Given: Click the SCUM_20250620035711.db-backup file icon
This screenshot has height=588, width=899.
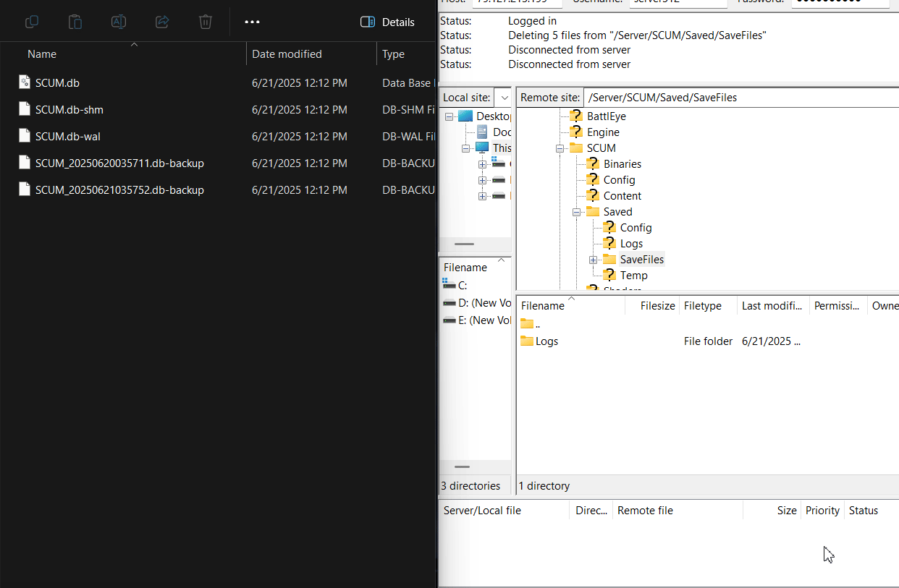Looking at the screenshot, I should coord(25,163).
